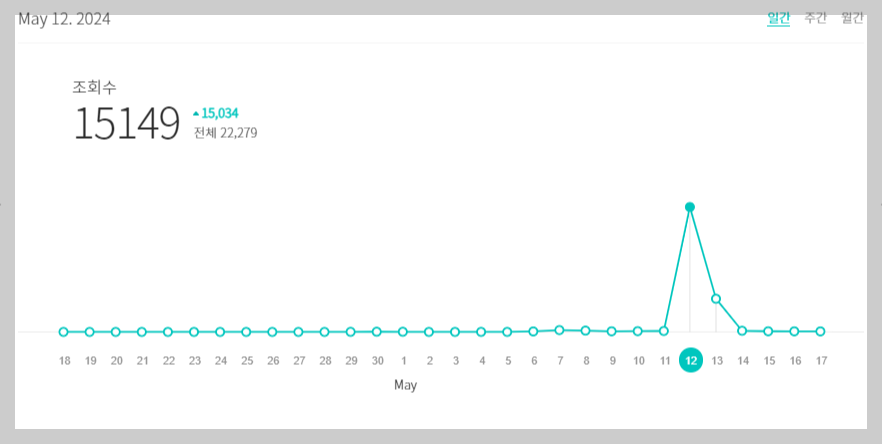Click the data point for May 11
Screen dimensions: 882x444
pyautogui.click(x=664, y=331)
